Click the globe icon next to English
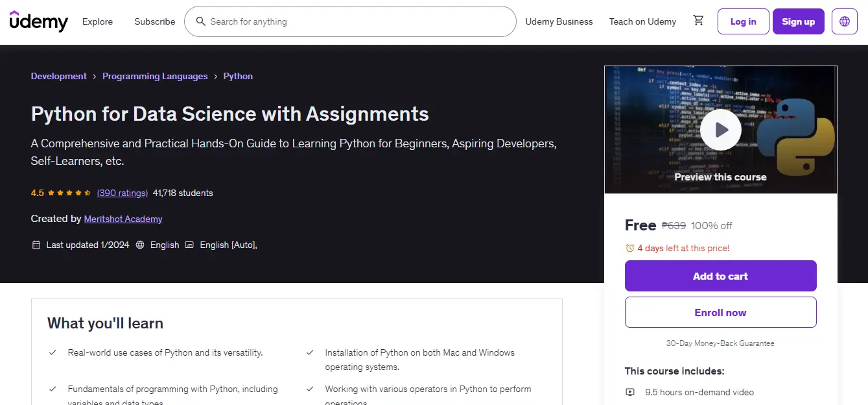 click(140, 245)
